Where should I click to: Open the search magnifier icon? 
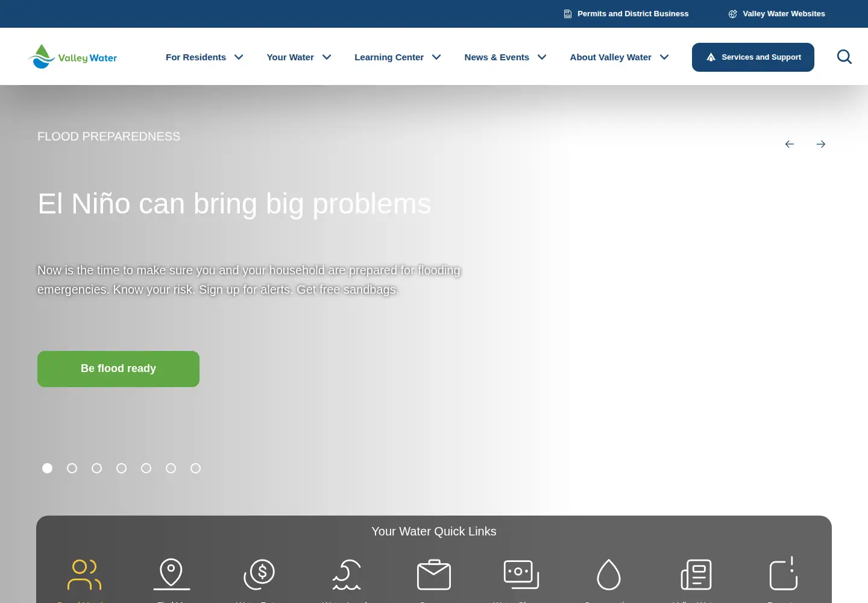click(844, 57)
